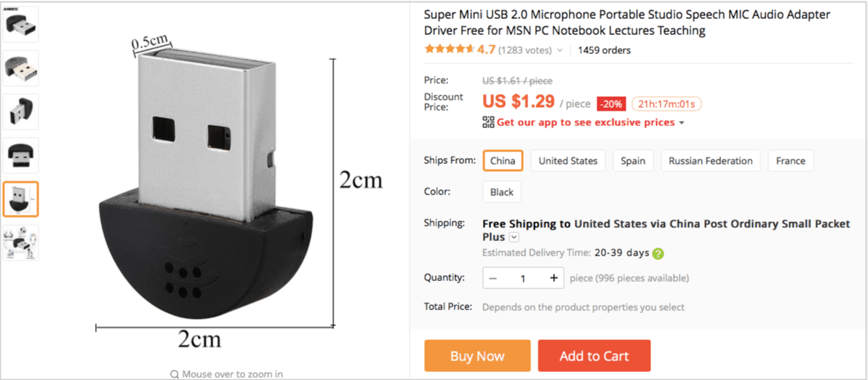This screenshot has width=868, height=380.
Task: Expand the exclusive app prices dropdown arrow
Action: pos(682,123)
